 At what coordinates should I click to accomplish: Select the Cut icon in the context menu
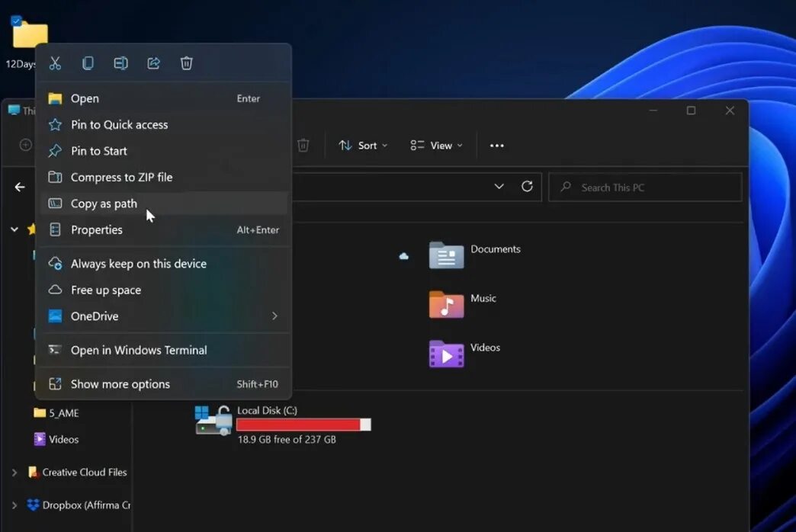54,62
